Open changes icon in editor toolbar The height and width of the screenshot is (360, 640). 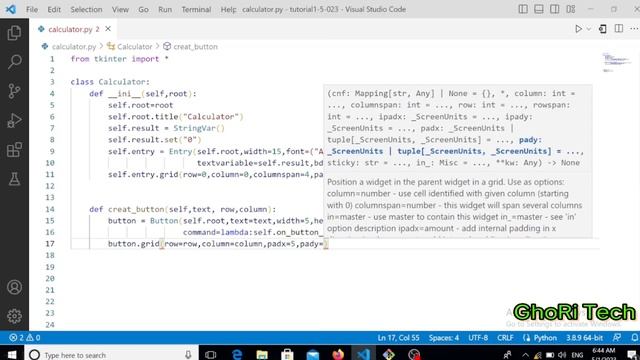pyautogui.click(x=603, y=29)
